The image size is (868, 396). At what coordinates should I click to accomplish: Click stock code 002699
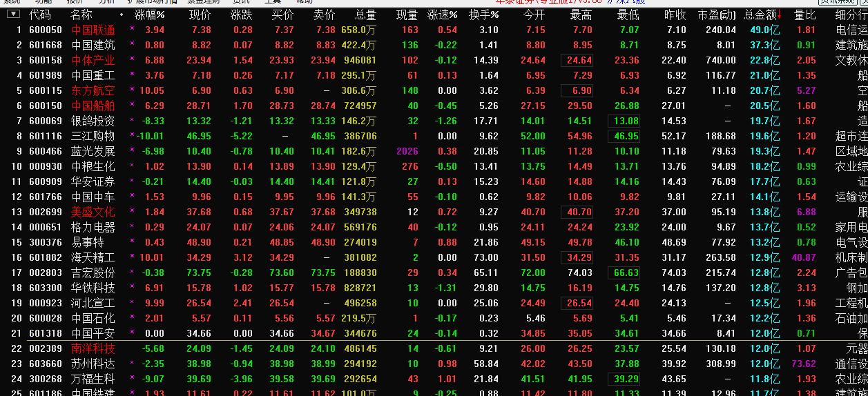(46, 212)
